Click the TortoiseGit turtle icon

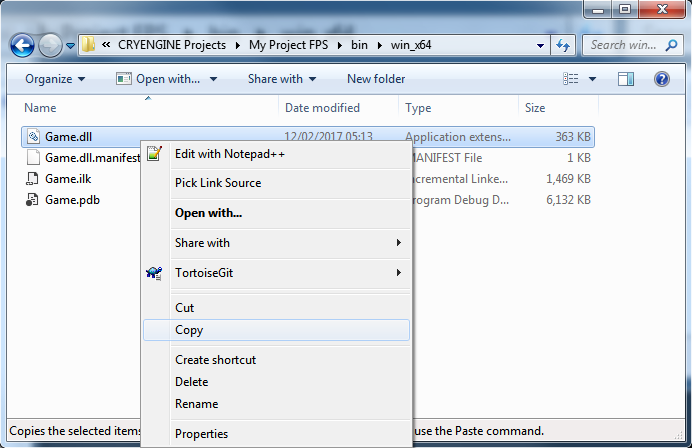pyautogui.click(x=154, y=273)
